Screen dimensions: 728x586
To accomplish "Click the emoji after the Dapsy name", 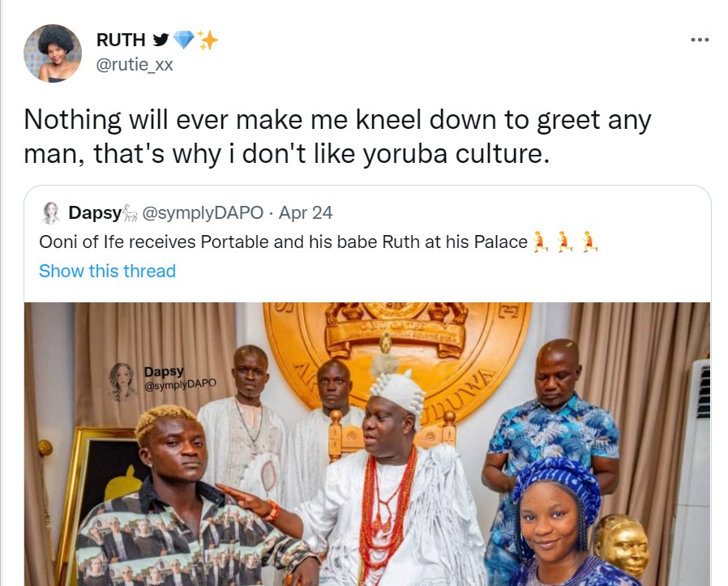I will click(131, 213).
